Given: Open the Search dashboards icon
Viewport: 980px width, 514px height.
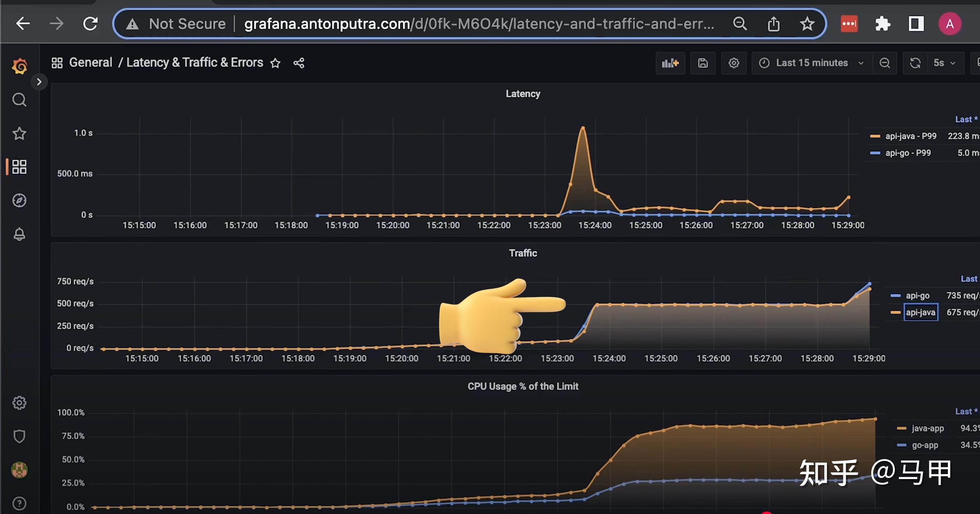Looking at the screenshot, I should [20, 100].
